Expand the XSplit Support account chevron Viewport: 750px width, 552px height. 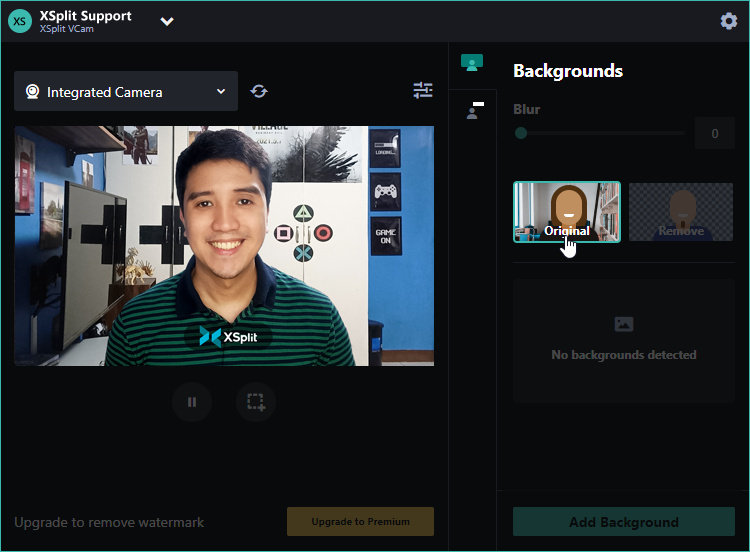click(167, 22)
